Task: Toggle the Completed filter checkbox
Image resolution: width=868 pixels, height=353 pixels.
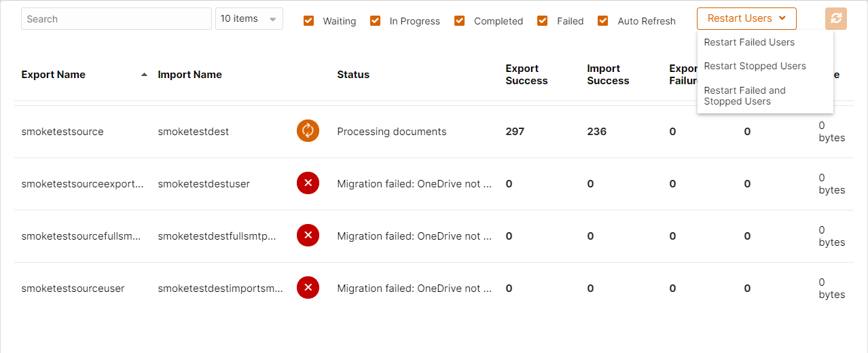Action: pyautogui.click(x=460, y=20)
